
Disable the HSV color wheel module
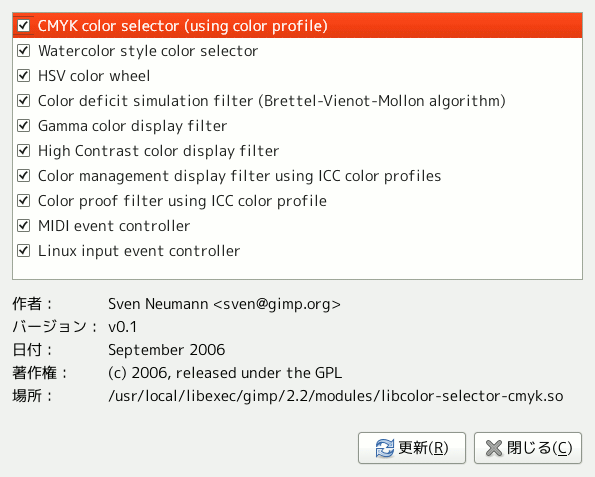(24, 76)
